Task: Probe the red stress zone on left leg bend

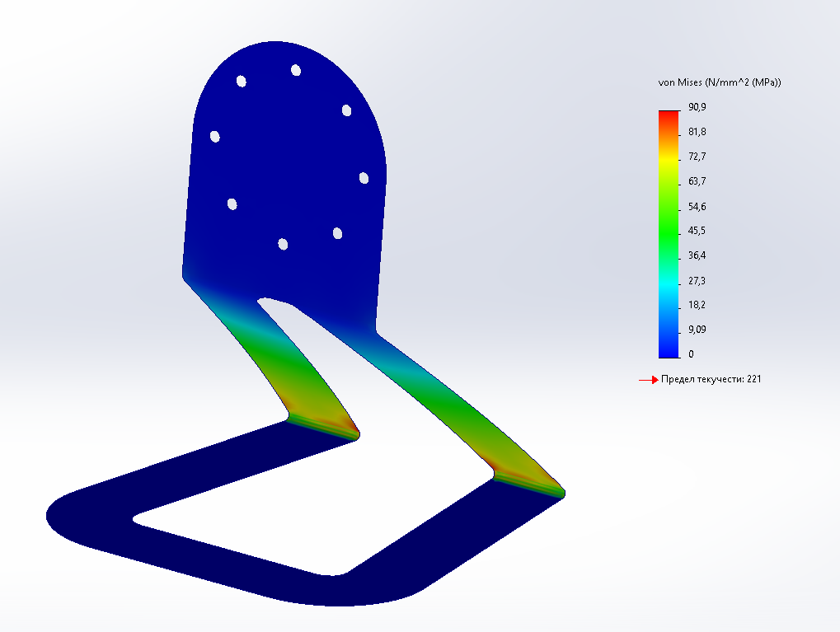Action: pos(345,426)
